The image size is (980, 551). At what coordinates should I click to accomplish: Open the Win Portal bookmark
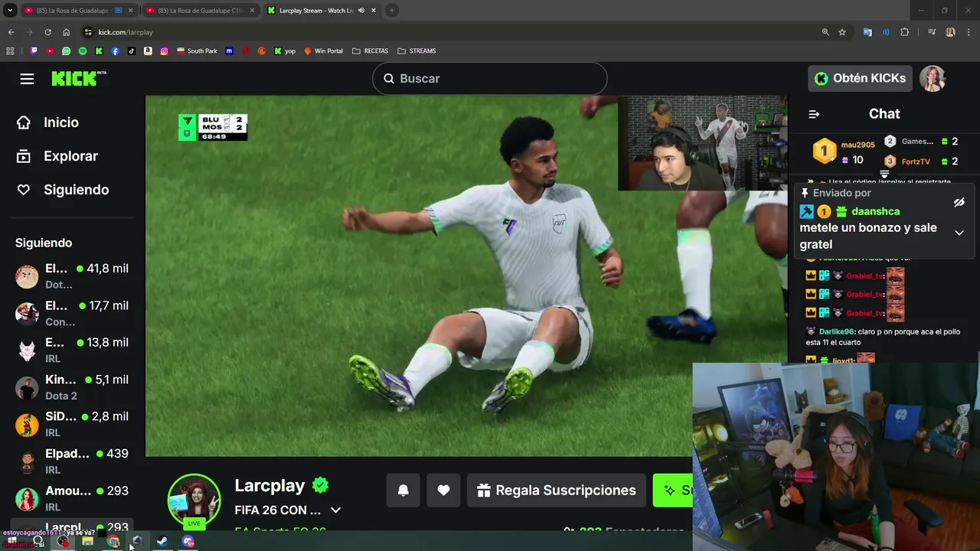coord(323,51)
